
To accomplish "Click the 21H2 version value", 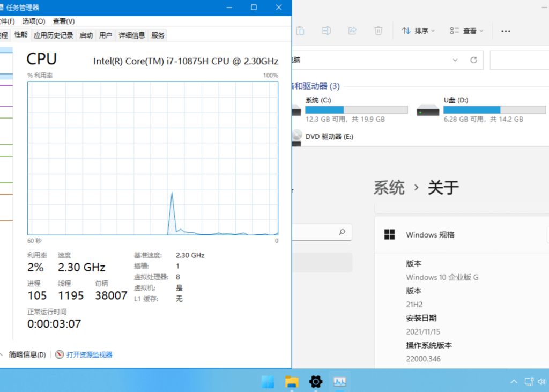I will [414, 305].
